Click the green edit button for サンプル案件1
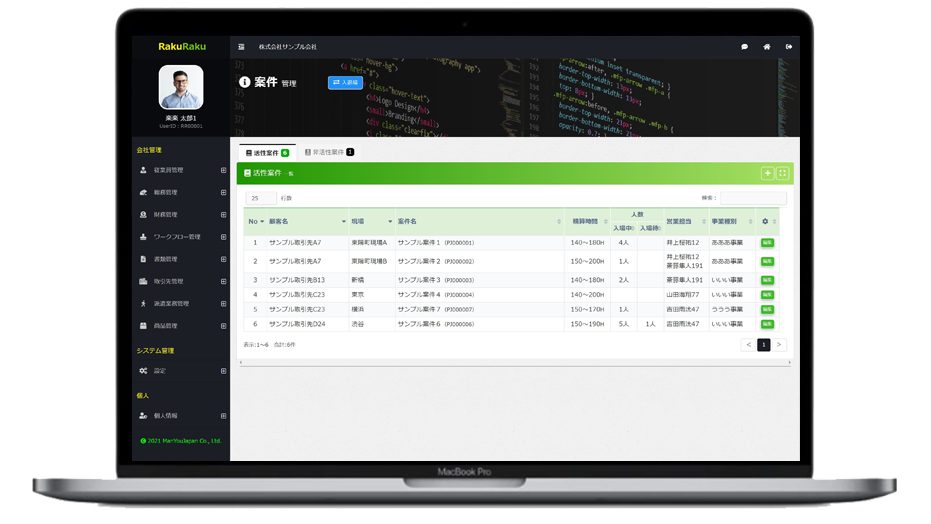931x524 pixels. [767, 242]
